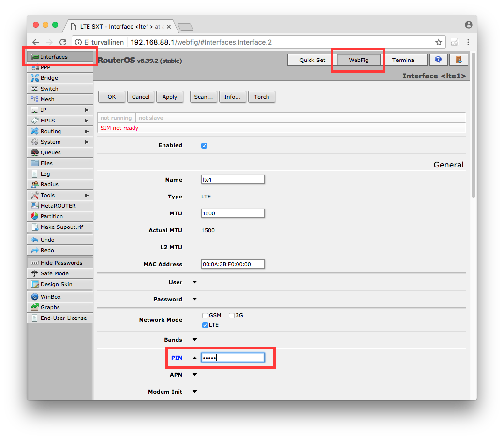Bookmark page with star icon
Screen dimensions: 504x439
pyautogui.click(x=438, y=42)
